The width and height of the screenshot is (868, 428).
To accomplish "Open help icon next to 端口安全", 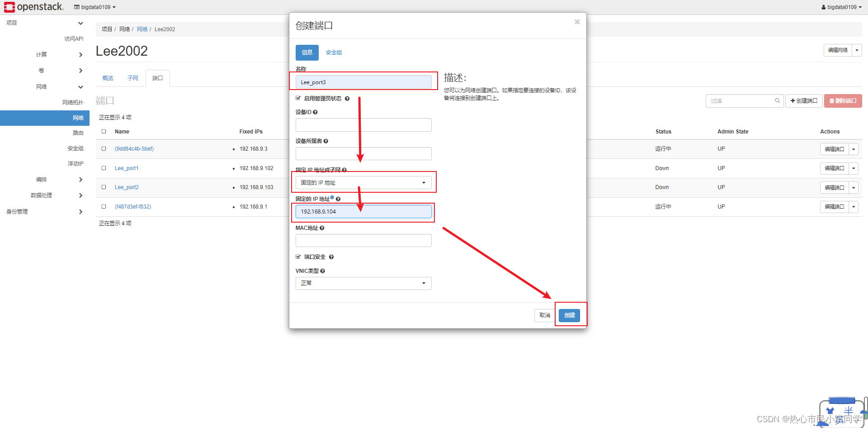I will (331, 257).
